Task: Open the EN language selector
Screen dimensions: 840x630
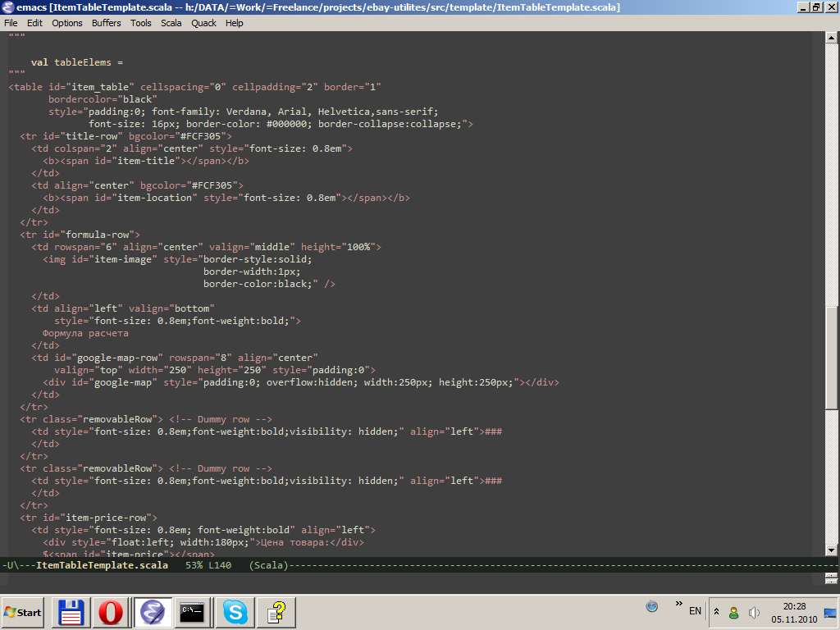Action: click(695, 611)
